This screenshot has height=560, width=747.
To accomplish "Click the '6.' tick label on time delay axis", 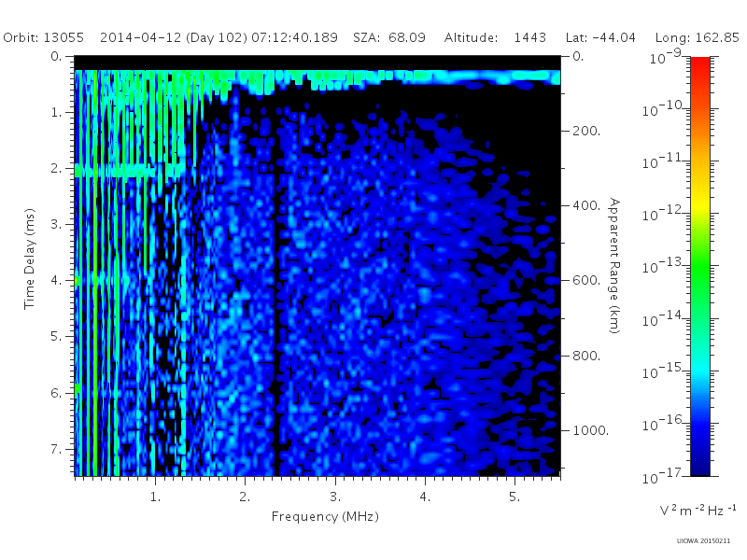I will coord(56,393).
